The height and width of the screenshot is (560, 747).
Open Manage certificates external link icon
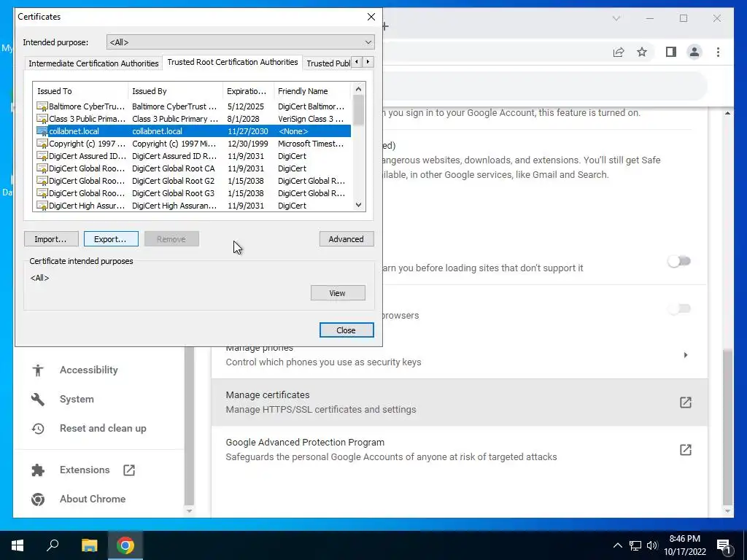click(x=685, y=402)
